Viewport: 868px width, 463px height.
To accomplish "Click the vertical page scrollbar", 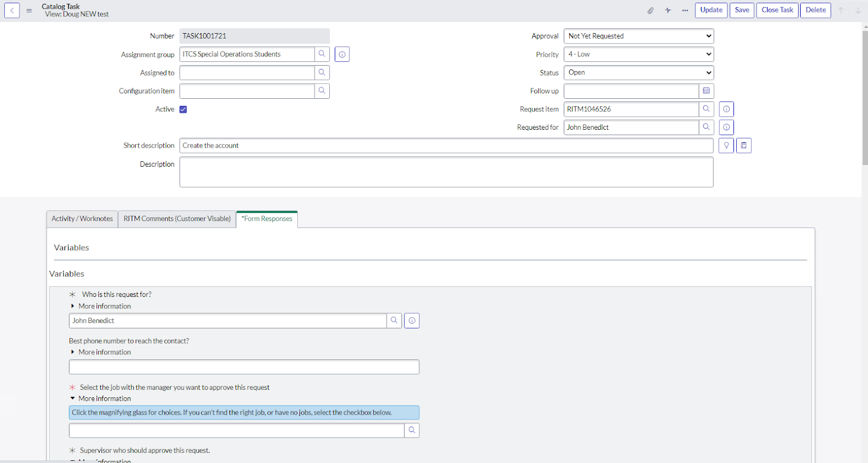I will coord(865,98).
